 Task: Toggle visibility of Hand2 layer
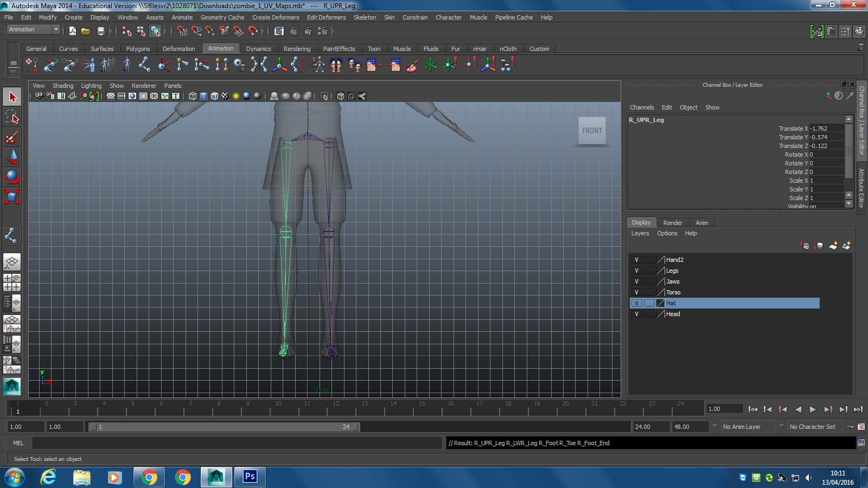(x=636, y=260)
